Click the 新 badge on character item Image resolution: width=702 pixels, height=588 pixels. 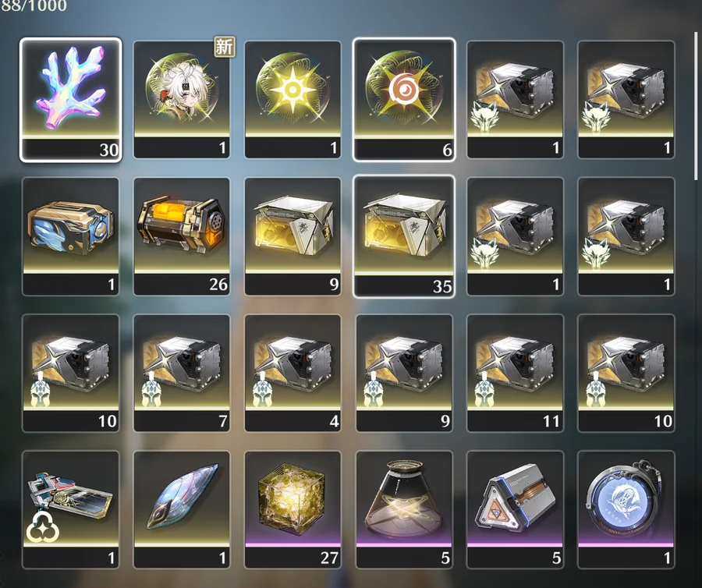(225, 47)
